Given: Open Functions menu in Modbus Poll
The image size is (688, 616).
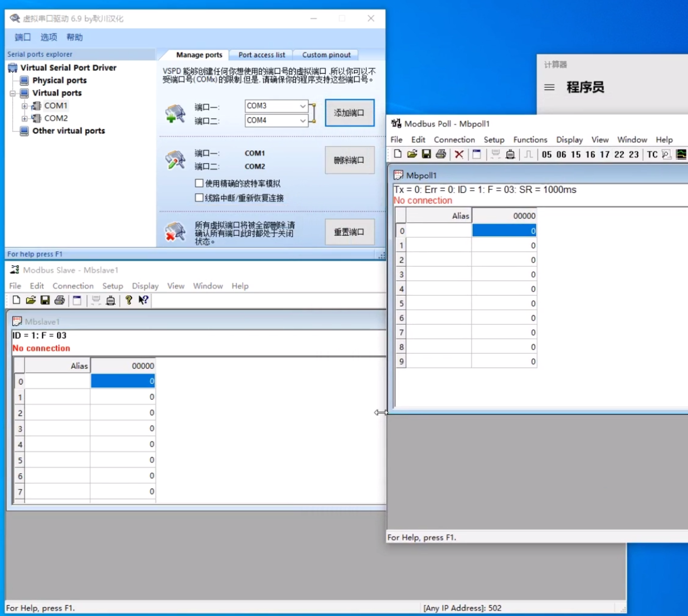Looking at the screenshot, I should 530,140.
